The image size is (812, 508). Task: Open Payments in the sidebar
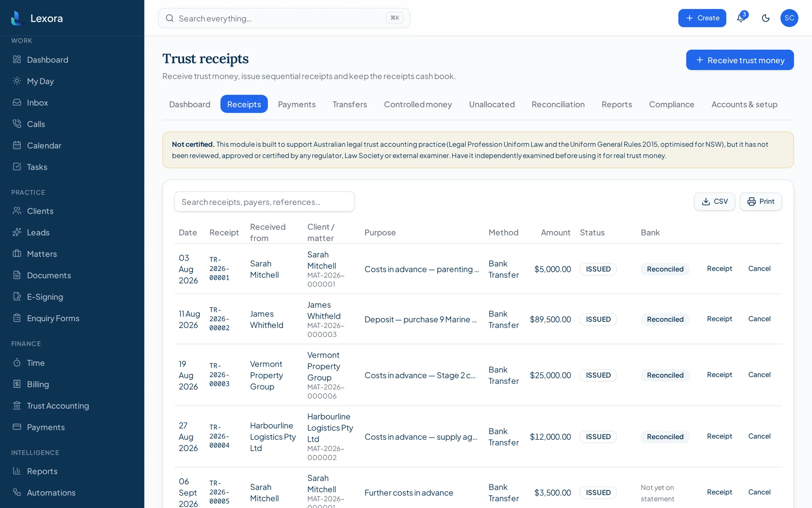pyautogui.click(x=46, y=427)
